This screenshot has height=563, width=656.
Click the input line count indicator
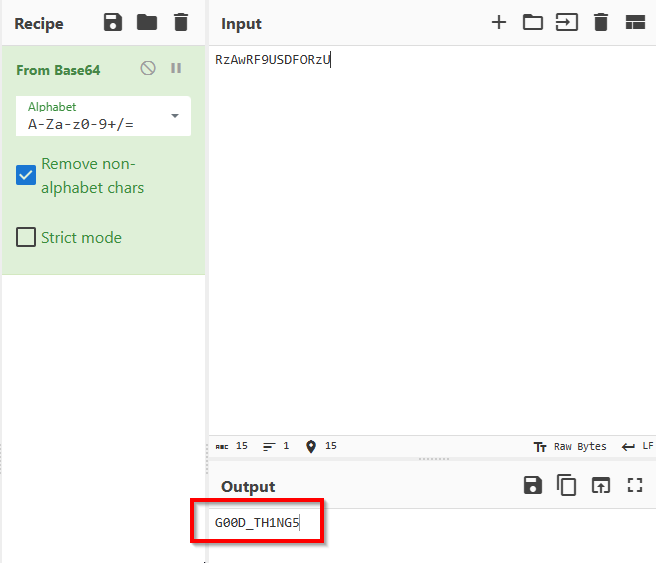pos(276,446)
